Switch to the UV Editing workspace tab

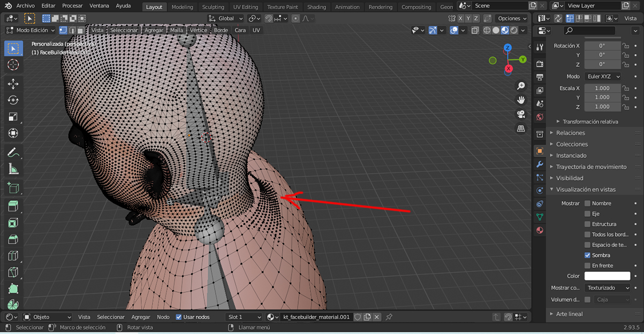point(246,7)
